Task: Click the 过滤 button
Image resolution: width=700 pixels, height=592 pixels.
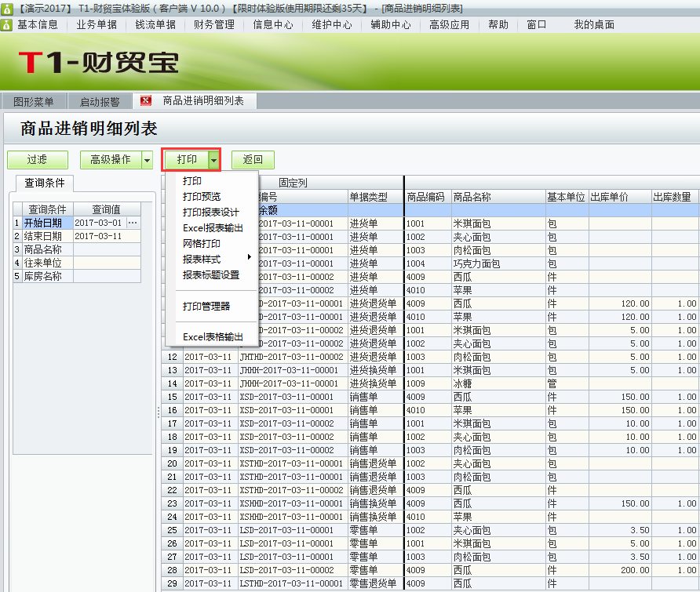Action: click(37, 159)
